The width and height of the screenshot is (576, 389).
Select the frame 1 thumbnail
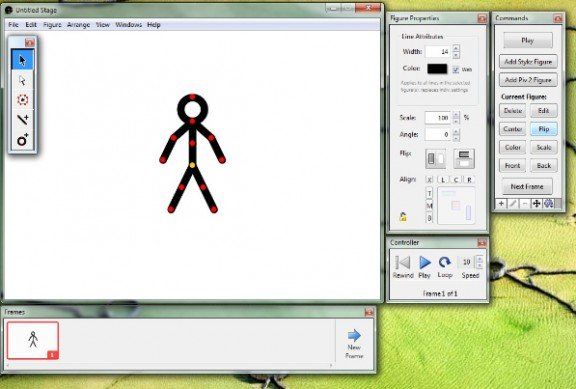click(33, 340)
